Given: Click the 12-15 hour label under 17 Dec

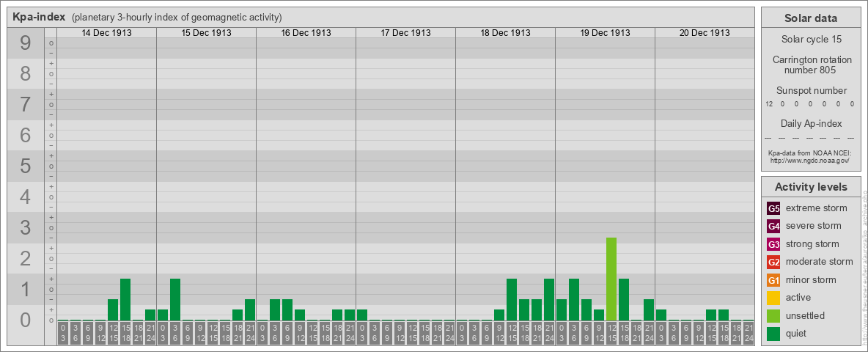Looking at the screenshot, I should point(412,333).
